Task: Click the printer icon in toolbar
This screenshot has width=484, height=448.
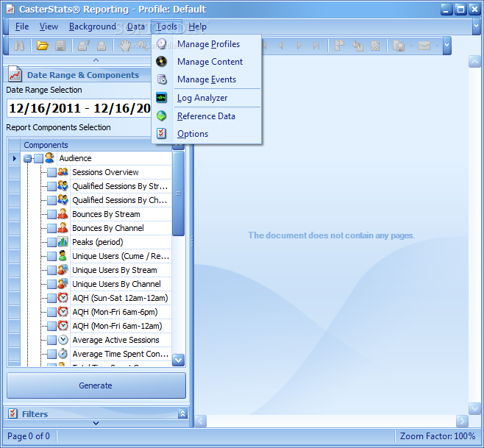Action: coord(102,46)
